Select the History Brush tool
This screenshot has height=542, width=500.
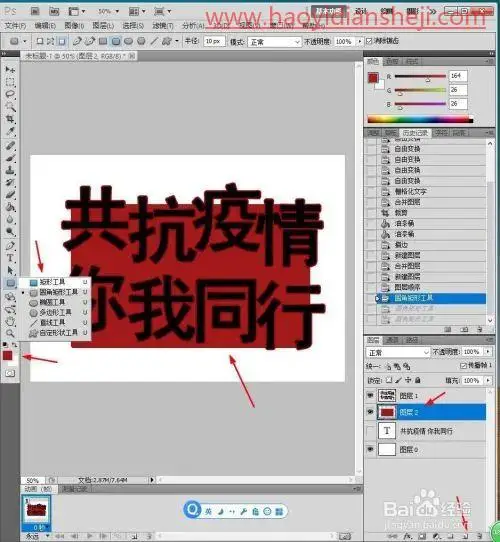10,183
